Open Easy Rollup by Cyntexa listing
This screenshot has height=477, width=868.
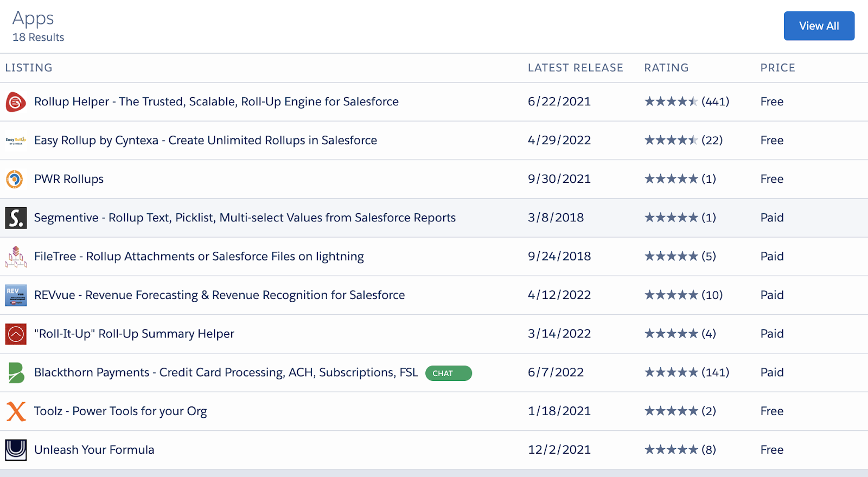pyautogui.click(x=206, y=141)
